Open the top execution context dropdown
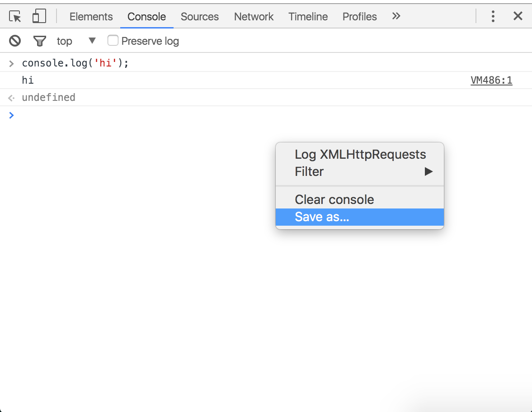The width and height of the screenshot is (532, 412). tap(76, 41)
